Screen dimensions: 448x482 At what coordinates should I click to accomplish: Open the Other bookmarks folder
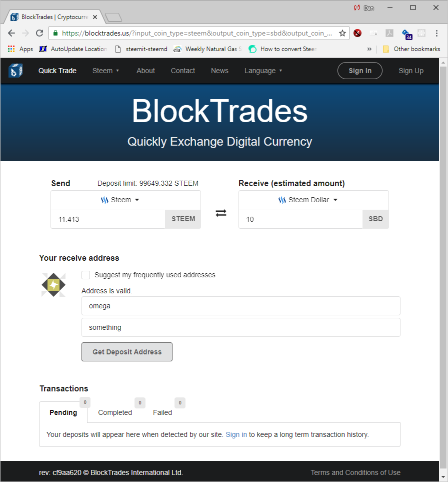(411, 49)
